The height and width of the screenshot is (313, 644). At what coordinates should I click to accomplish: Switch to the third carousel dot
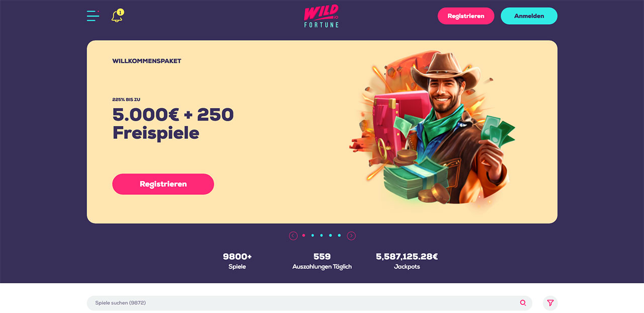(321, 236)
